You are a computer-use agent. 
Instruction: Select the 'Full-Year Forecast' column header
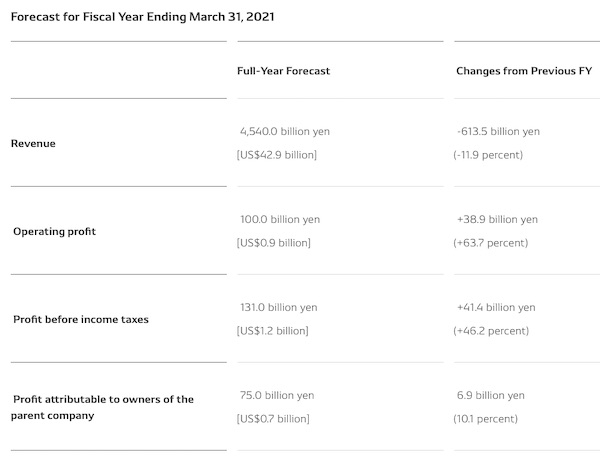283,71
